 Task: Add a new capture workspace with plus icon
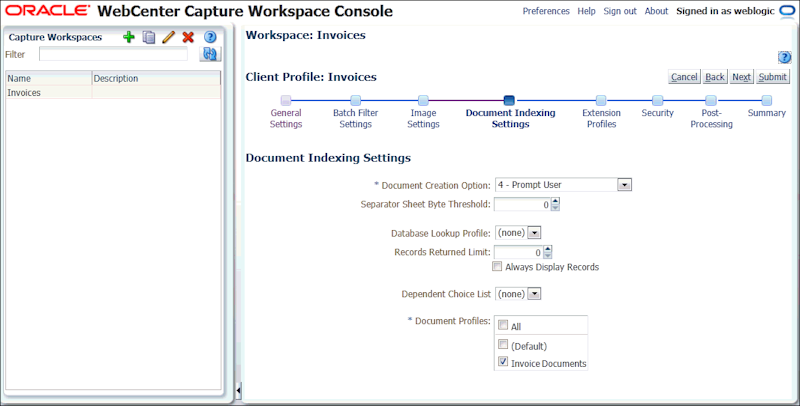coord(129,37)
